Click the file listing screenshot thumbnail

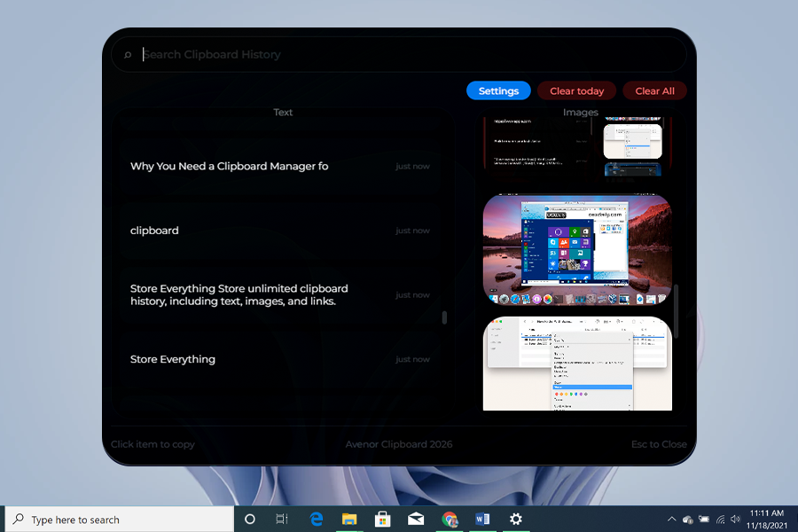[x=577, y=362]
